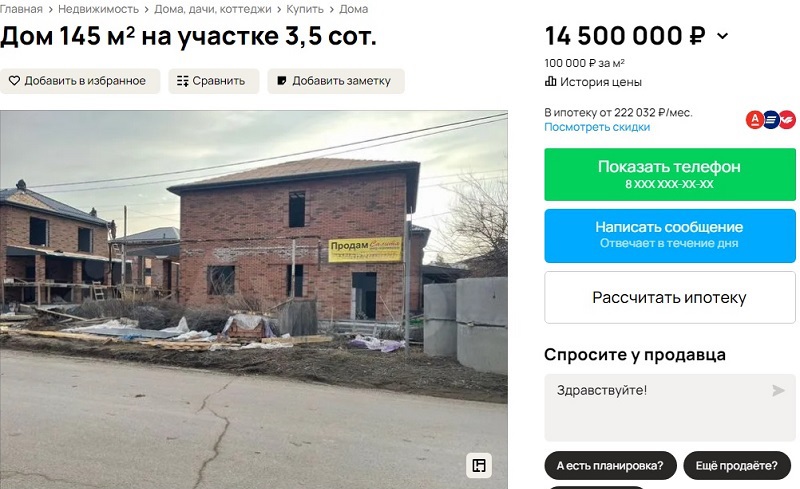Click the heart icon to add to favorites

(x=14, y=81)
